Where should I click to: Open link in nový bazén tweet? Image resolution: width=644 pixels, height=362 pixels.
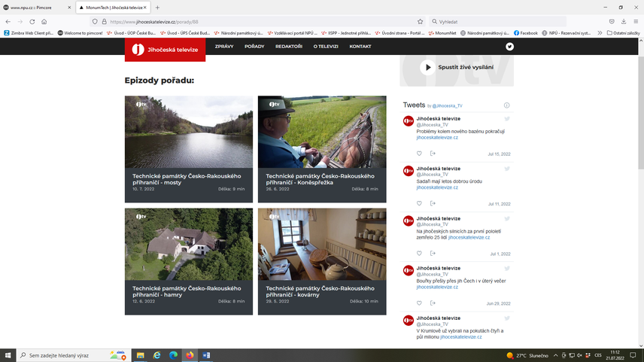pyautogui.click(x=437, y=138)
